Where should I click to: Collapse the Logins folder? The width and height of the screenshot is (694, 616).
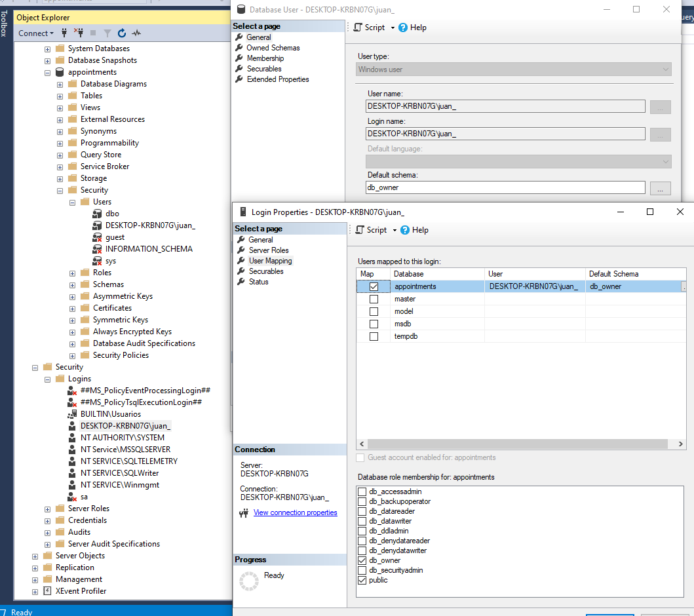47,378
